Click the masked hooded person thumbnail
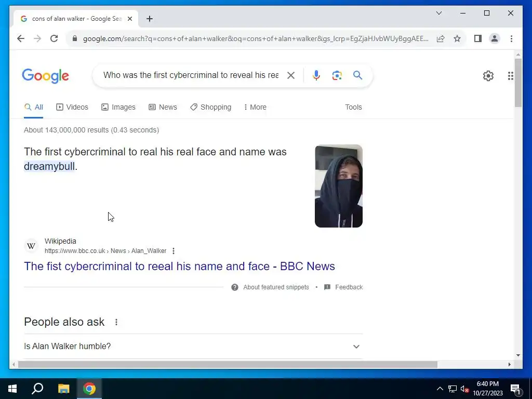 click(338, 186)
